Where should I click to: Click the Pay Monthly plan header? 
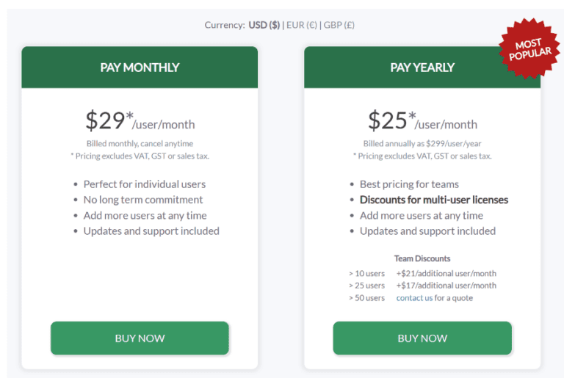click(140, 68)
